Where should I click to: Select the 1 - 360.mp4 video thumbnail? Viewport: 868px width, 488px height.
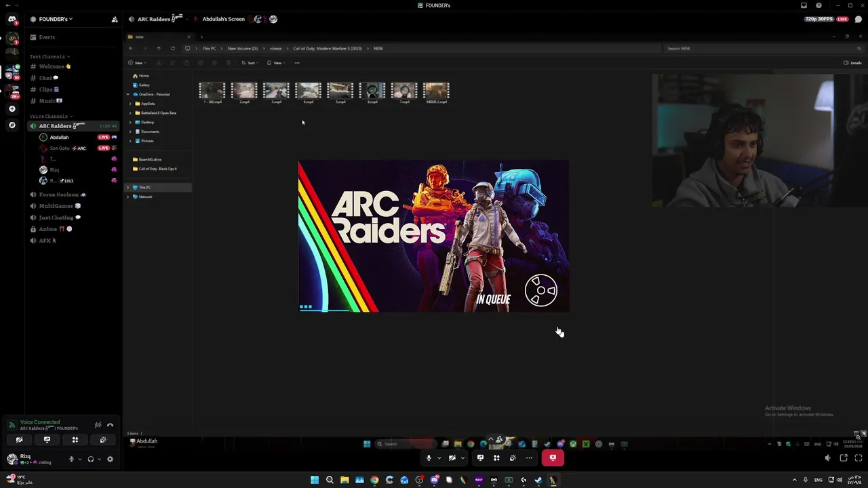212,93
